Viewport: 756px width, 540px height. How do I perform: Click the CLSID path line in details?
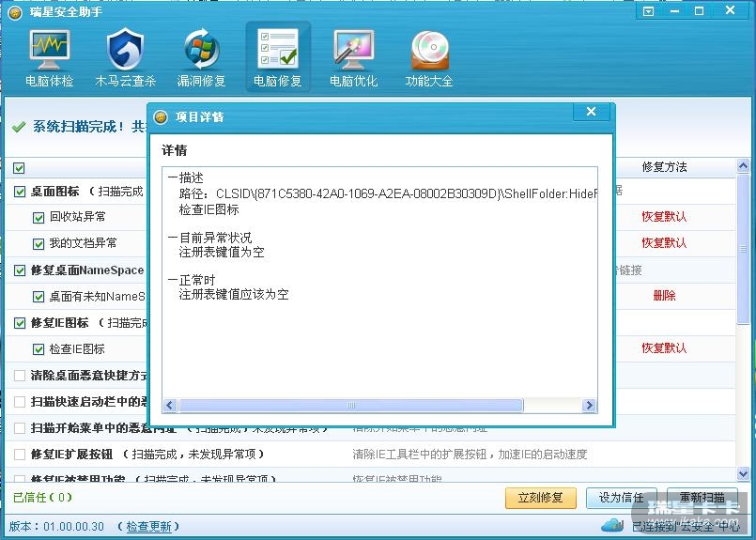388,193
